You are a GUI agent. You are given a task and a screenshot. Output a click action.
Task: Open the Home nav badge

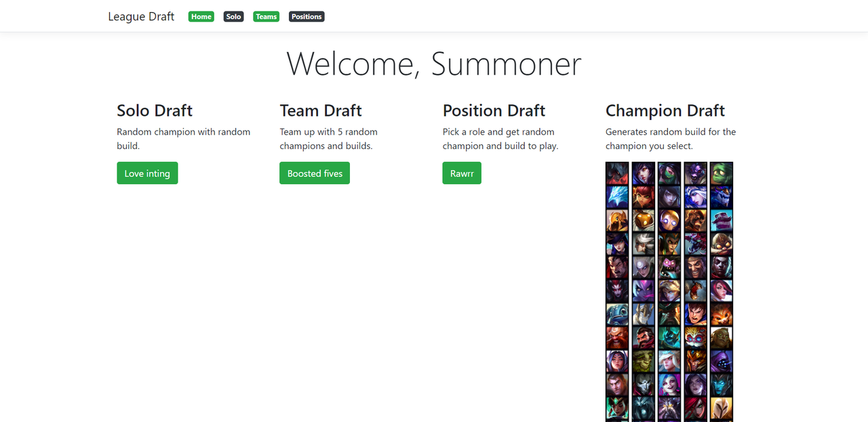[201, 16]
